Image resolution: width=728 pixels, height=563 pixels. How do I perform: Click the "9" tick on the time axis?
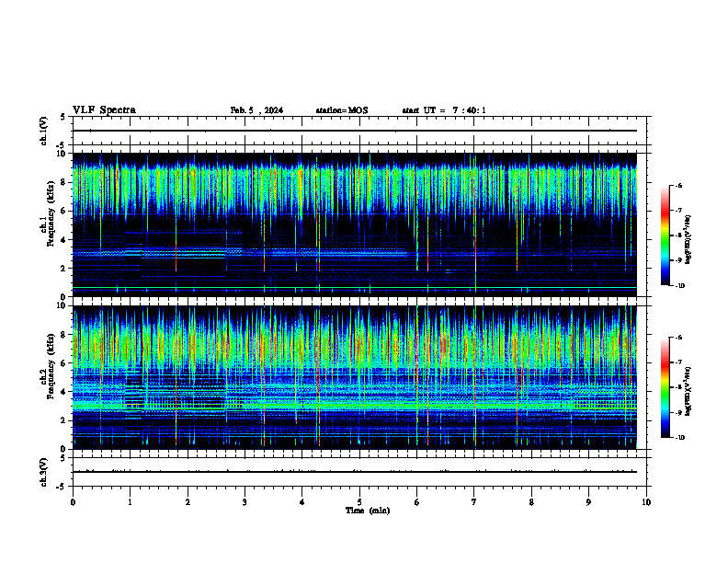click(588, 502)
